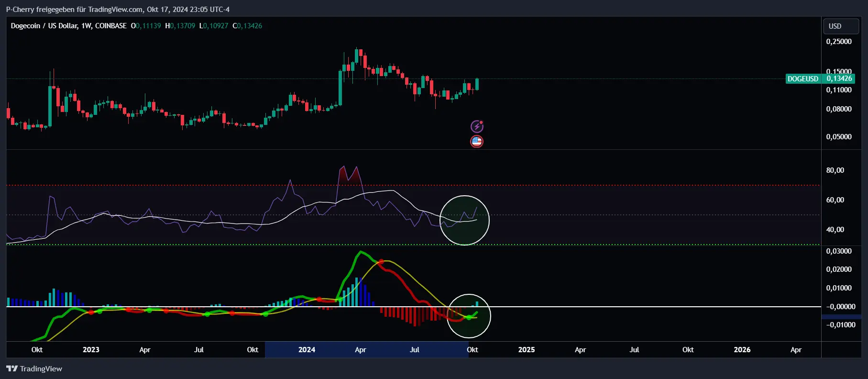Click the DOGEUSD price label
This screenshot has width=868, height=379.
click(803, 78)
